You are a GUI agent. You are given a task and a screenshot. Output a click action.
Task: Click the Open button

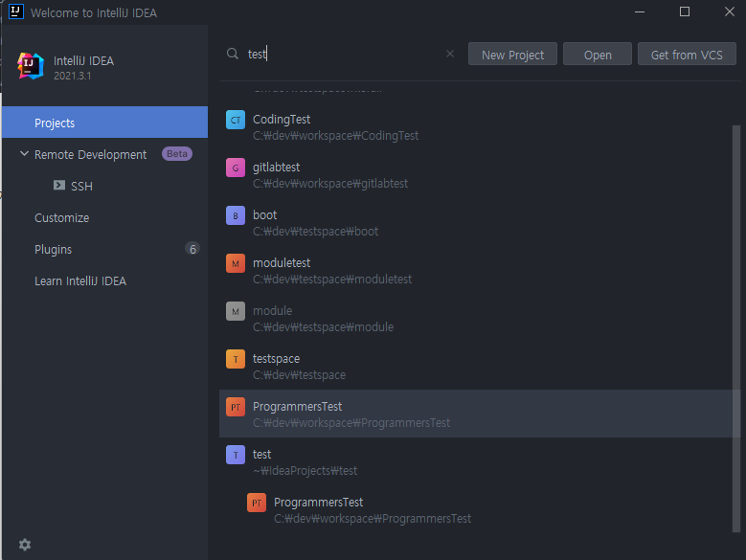coord(598,55)
